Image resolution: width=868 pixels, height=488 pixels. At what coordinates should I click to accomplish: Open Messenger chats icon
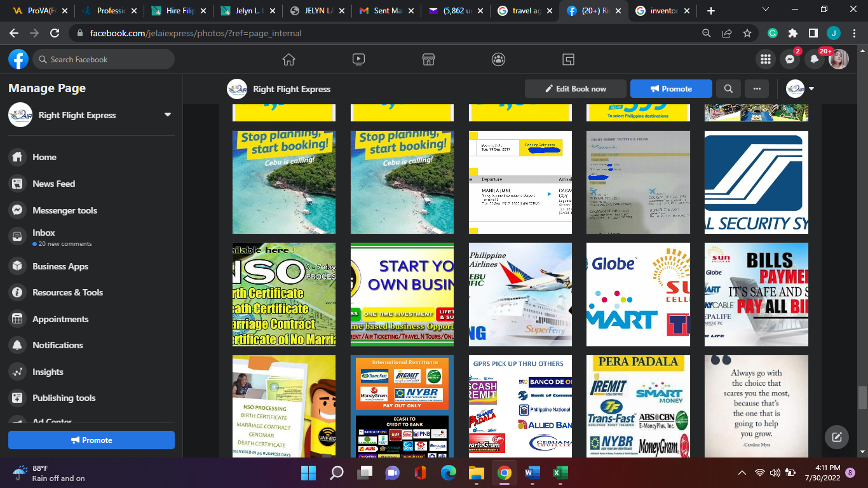point(790,59)
